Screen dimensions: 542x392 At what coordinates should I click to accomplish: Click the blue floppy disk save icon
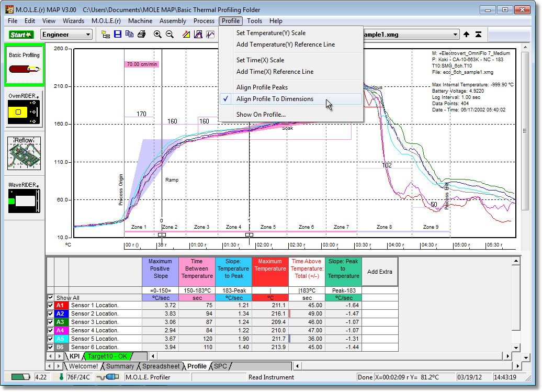point(118,34)
